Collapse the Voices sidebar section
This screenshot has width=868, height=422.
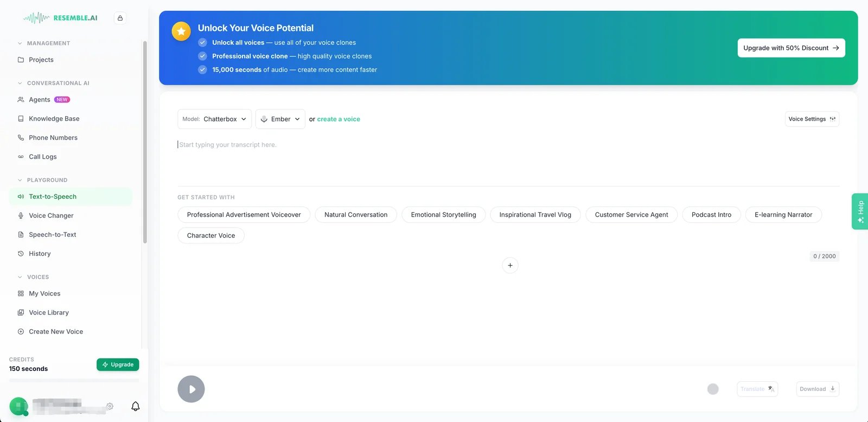point(20,277)
